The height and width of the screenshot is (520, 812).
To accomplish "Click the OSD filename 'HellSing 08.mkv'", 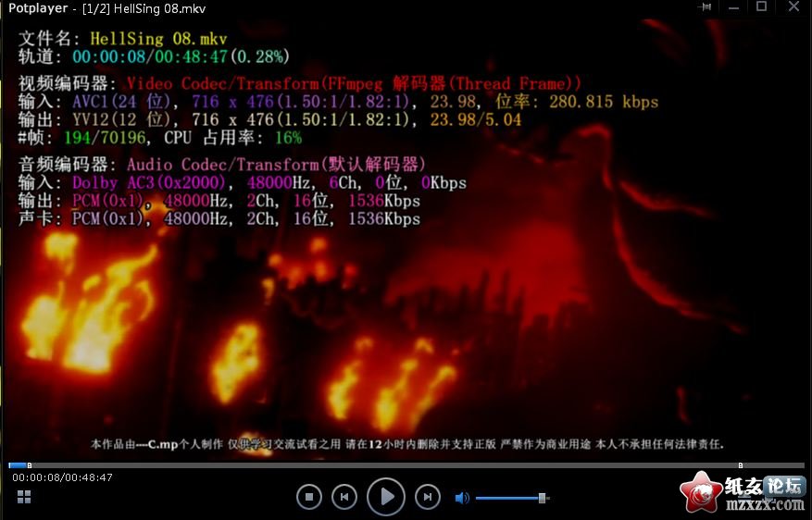I will point(158,39).
